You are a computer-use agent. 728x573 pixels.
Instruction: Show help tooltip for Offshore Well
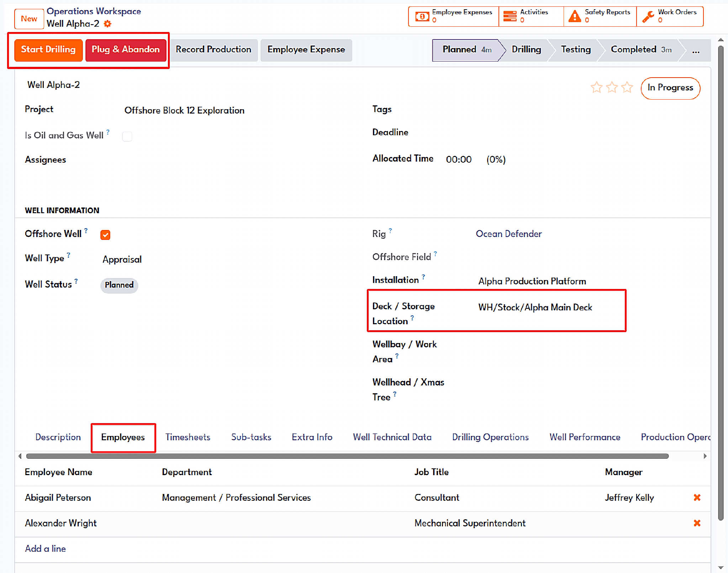pos(86,231)
